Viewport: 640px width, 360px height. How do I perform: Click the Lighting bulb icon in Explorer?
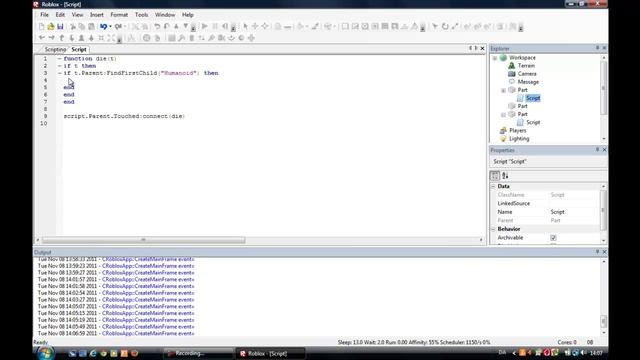[503, 138]
